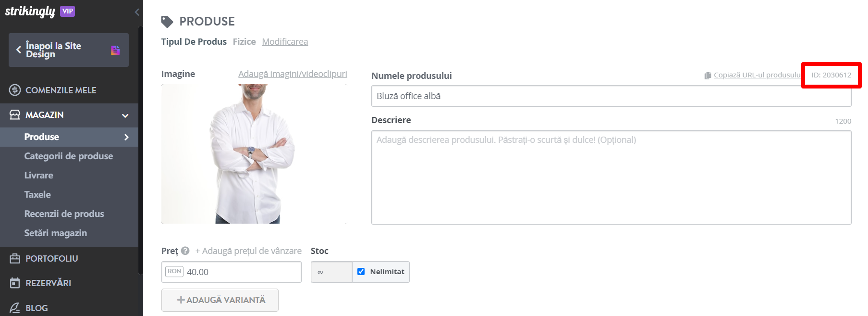Open Categorii de produse
The width and height of the screenshot is (868, 316).
(69, 156)
